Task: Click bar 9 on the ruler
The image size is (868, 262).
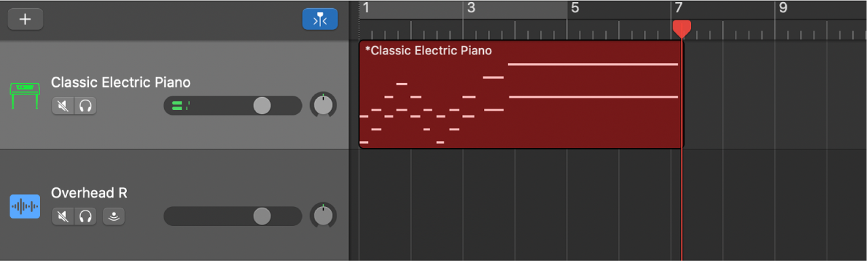Action: point(782,8)
